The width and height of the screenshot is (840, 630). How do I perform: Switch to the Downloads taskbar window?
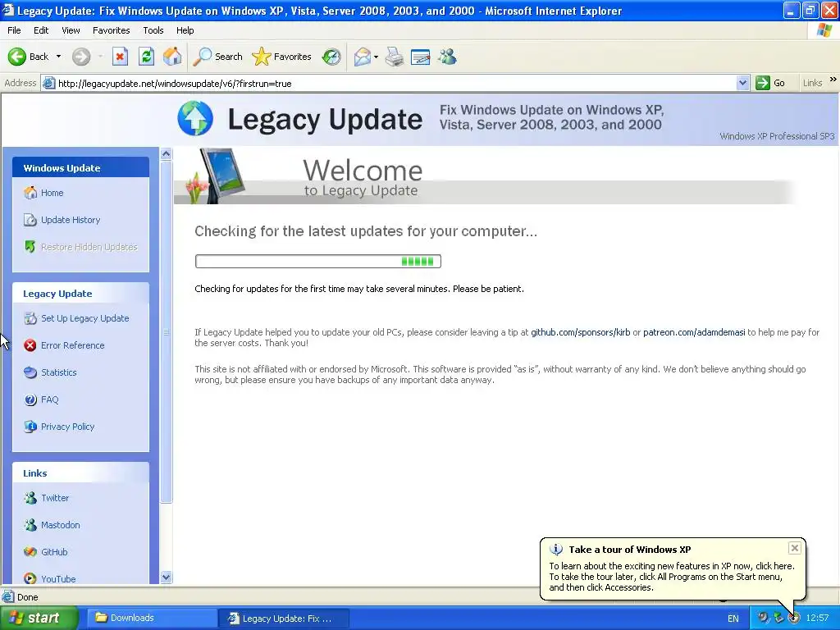152,619
